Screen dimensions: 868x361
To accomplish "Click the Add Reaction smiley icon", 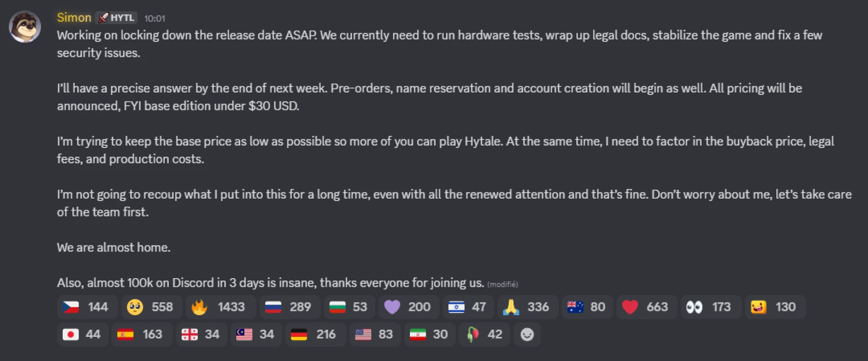I will point(527,334).
